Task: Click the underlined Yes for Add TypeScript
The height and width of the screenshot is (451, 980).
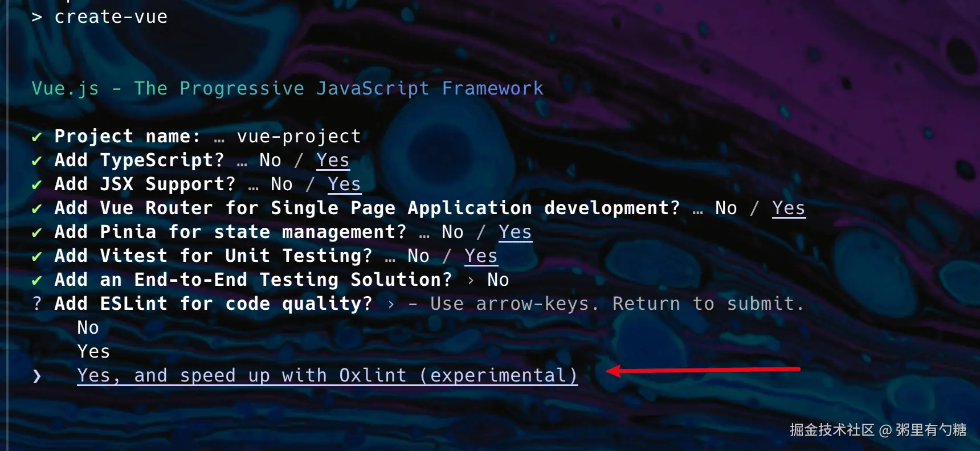Action: (333, 161)
